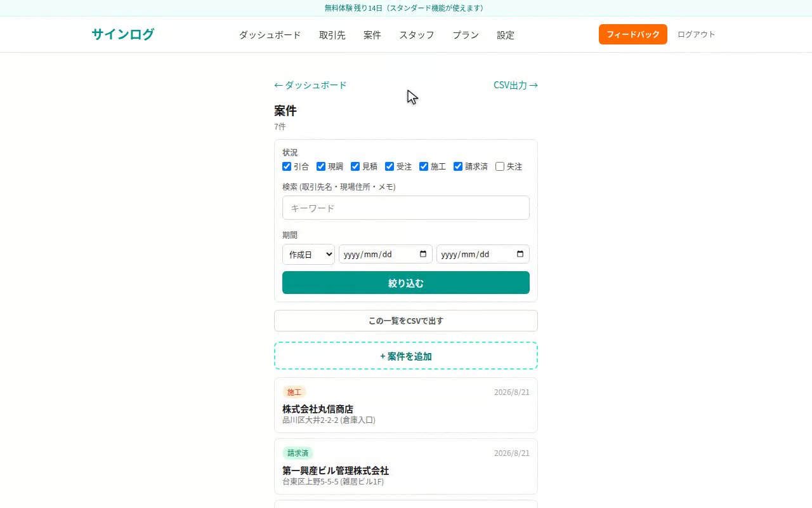
Task: Open プラン in top navigation
Action: point(466,35)
